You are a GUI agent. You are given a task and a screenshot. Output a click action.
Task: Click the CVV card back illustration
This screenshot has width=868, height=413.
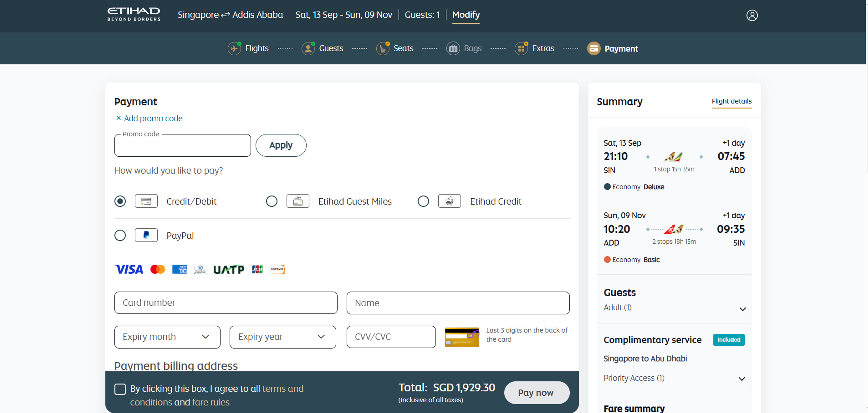tap(462, 337)
